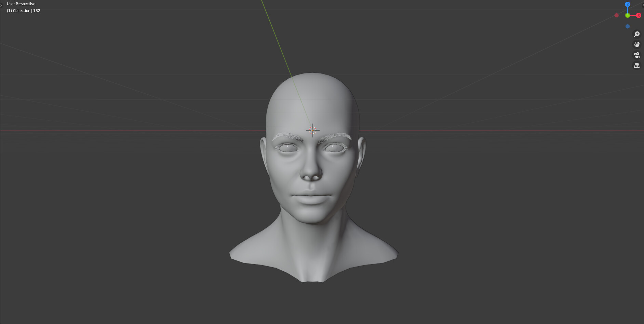Select the Zoom magnifier icon in viewport controls
Image resolution: width=644 pixels, height=324 pixels.
tap(637, 34)
